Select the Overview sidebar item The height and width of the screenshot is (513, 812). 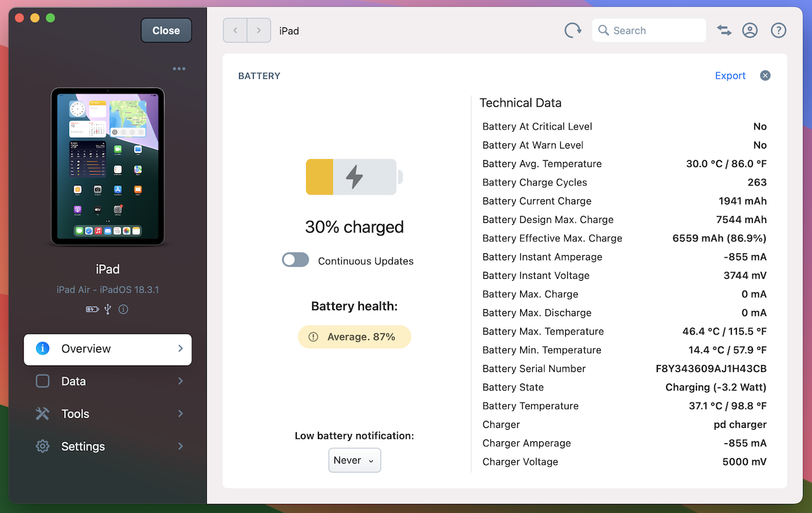108,349
